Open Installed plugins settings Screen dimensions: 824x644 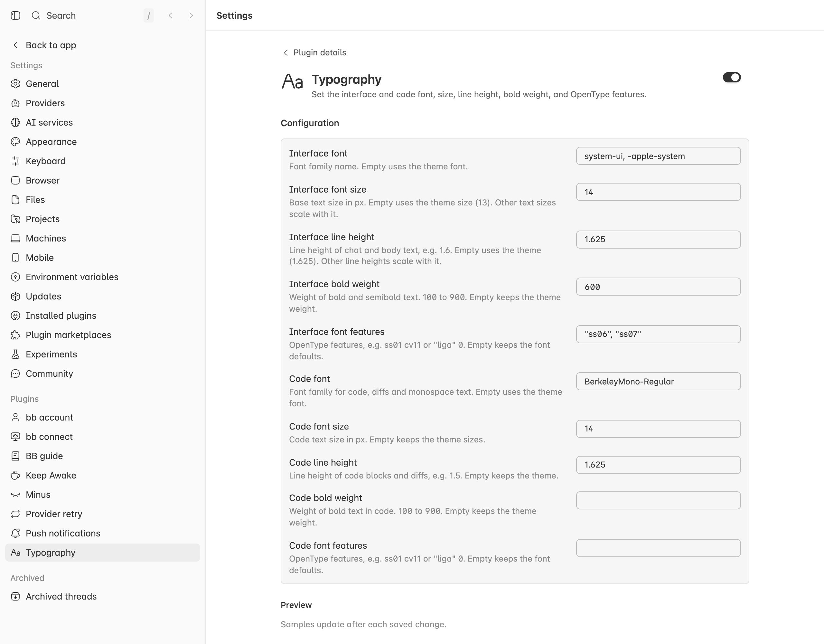pos(103,316)
